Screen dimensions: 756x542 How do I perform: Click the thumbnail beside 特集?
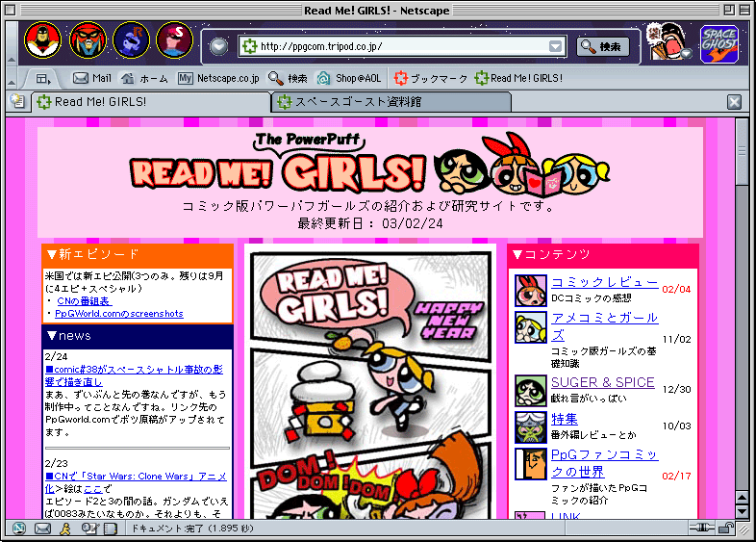[530, 427]
